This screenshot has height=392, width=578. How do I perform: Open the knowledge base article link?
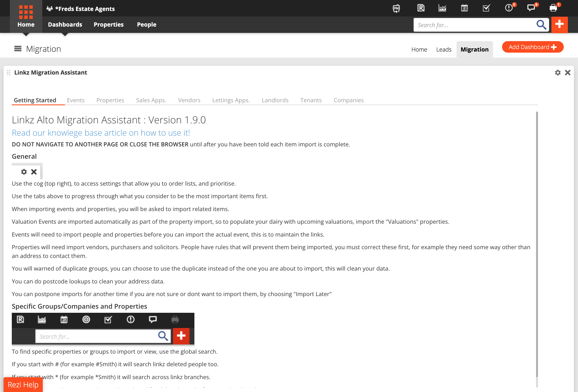(101, 133)
